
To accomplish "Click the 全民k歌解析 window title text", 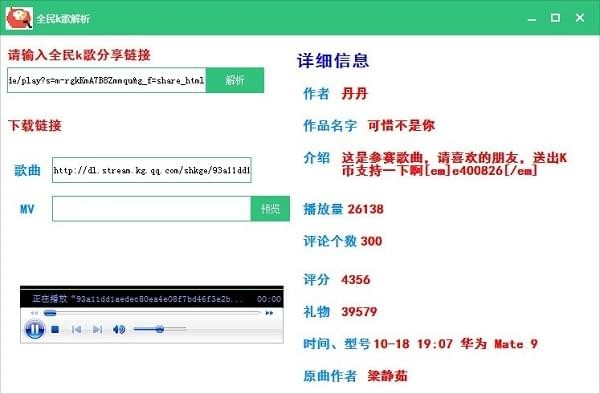I will point(63,19).
